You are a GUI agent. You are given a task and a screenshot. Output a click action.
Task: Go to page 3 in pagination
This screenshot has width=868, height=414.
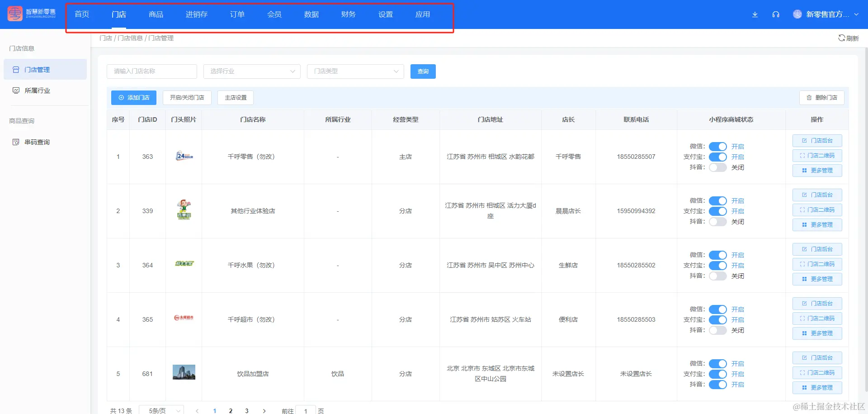(247, 411)
